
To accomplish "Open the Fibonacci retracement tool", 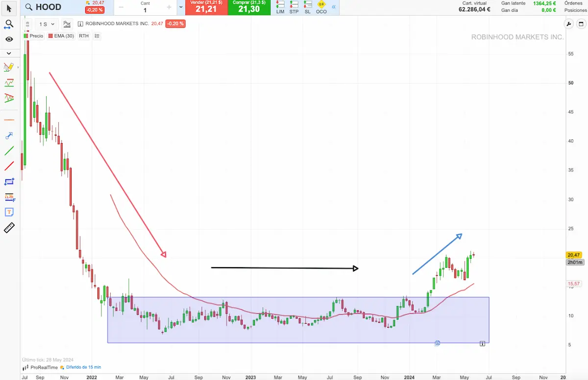I will [9, 197].
